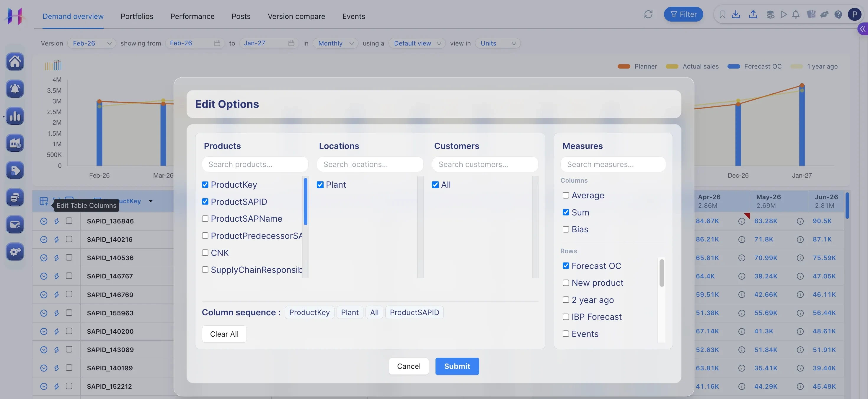
Task: Open the Default view dropdown
Action: (417, 43)
